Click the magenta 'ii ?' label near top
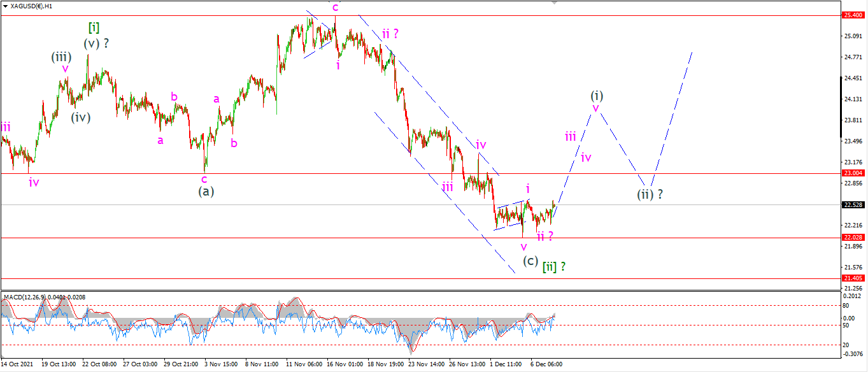This screenshot has width=868, height=372. (x=390, y=33)
